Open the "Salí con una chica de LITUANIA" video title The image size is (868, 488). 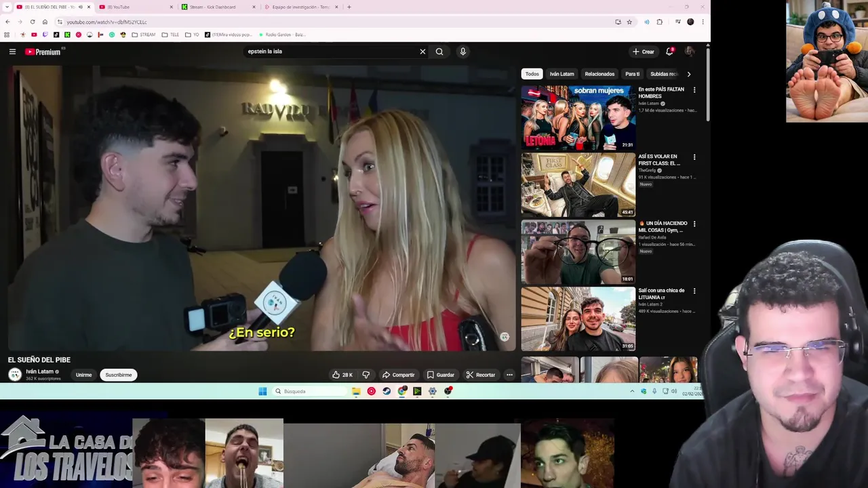click(661, 293)
